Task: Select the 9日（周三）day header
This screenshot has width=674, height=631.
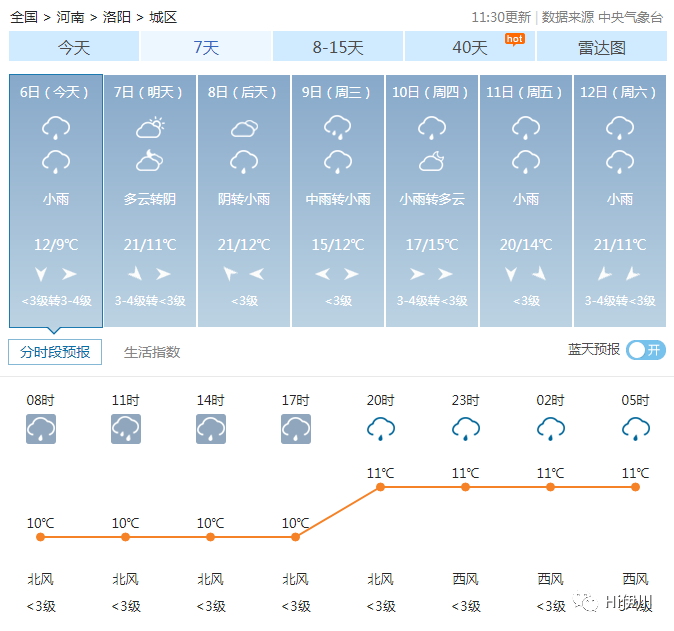Action: point(336,92)
